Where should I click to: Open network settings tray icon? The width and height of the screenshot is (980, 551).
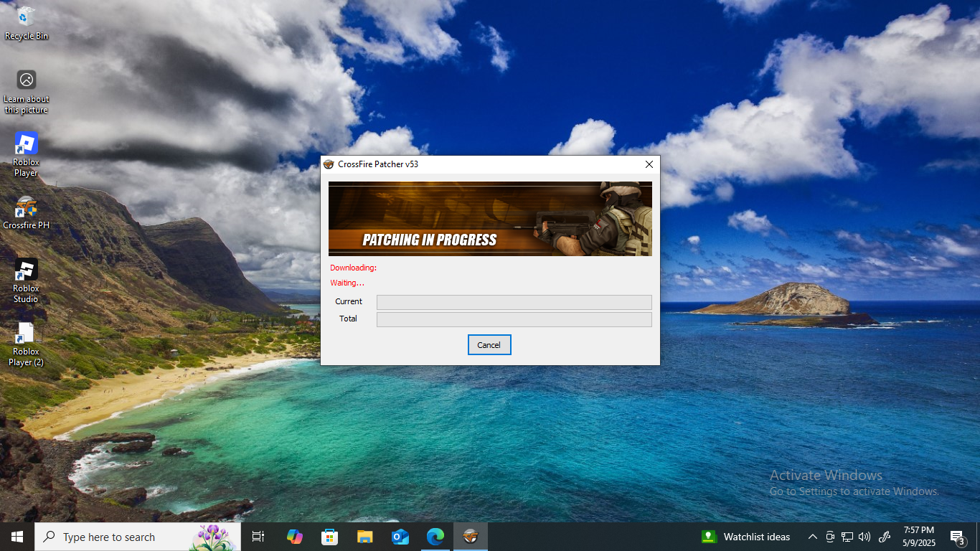pyautogui.click(x=847, y=537)
